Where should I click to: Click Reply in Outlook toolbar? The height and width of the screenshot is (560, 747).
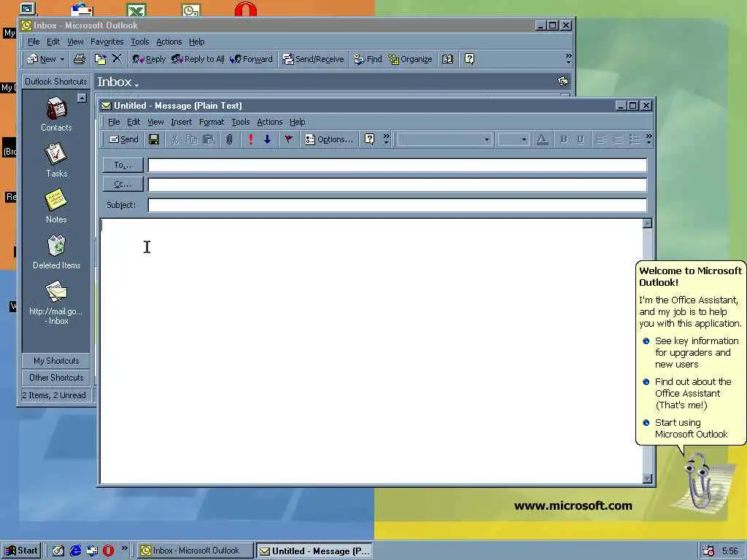[x=149, y=59]
